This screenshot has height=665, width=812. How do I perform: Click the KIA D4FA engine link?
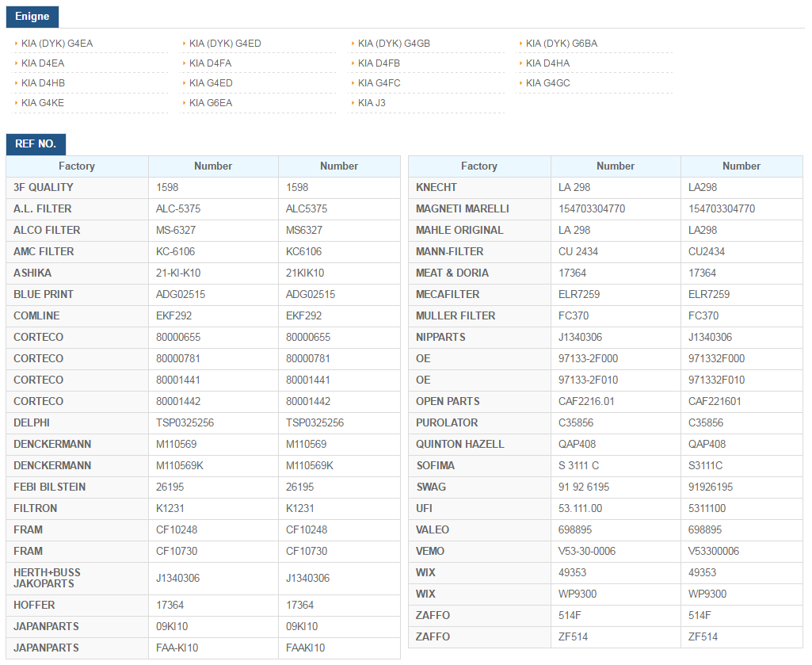click(210, 63)
